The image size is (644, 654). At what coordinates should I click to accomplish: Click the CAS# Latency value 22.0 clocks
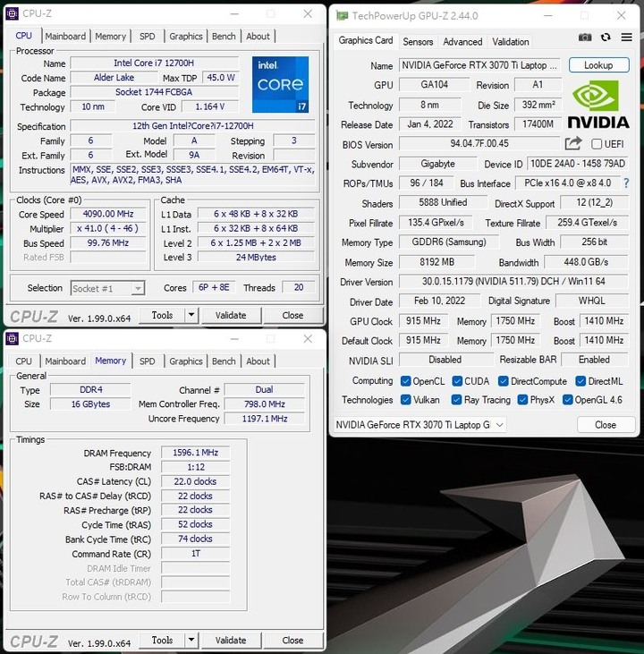click(x=196, y=481)
